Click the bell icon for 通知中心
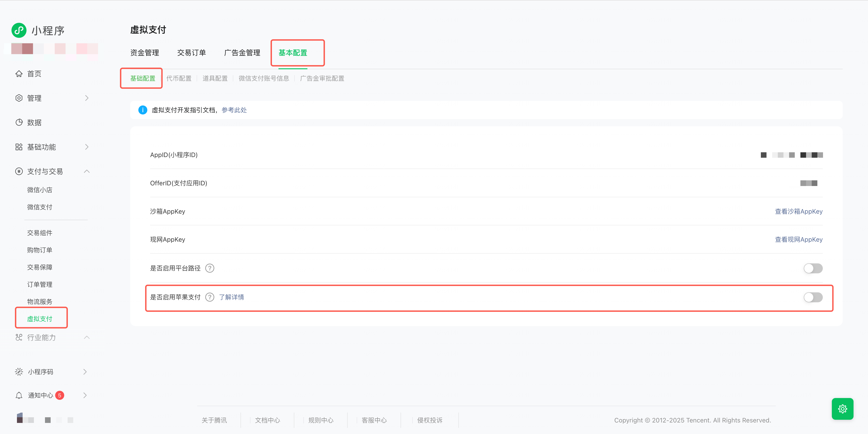Image resolution: width=868 pixels, height=434 pixels. [x=19, y=395]
